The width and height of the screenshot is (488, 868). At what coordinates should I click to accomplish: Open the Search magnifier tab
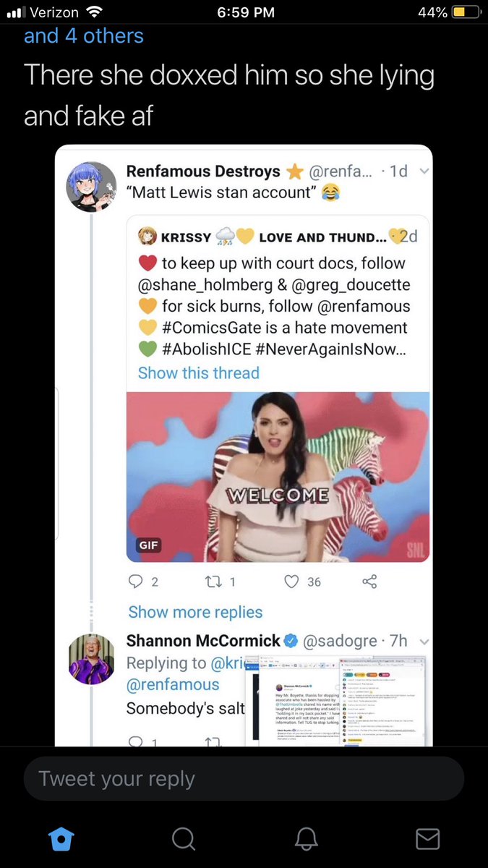pos(184,838)
